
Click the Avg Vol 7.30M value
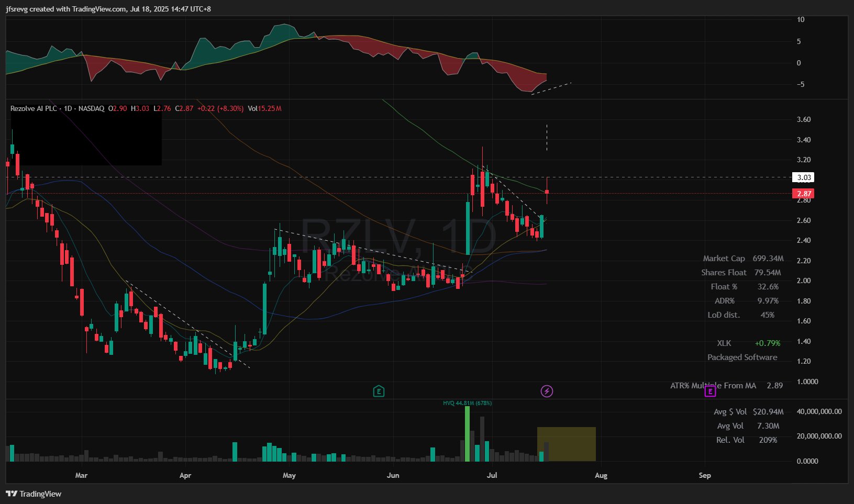768,426
